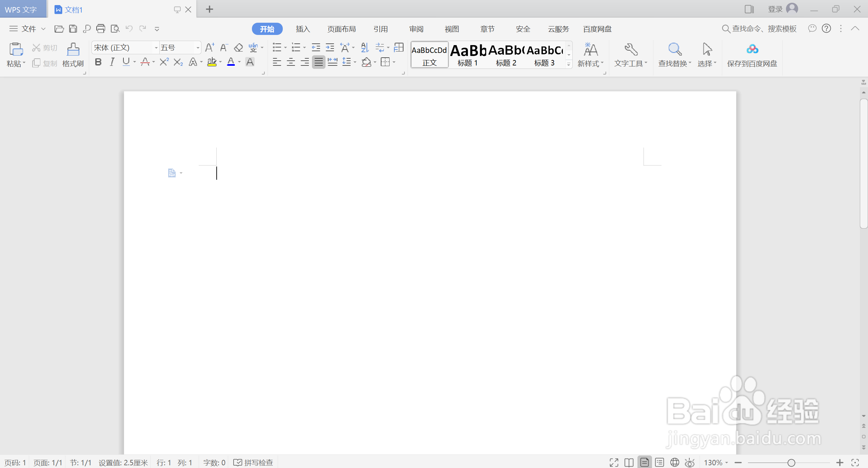This screenshot has width=868, height=468.
Task: Toggle Bold formatting
Action: [98, 62]
